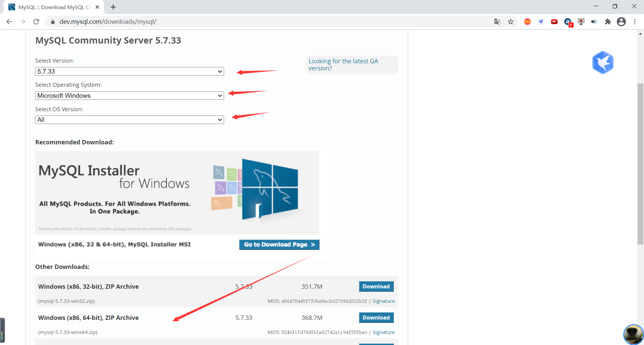Open the globe extension with red badge
The height and width of the screenshot is (345, 644).
click(x=568, y=22)
